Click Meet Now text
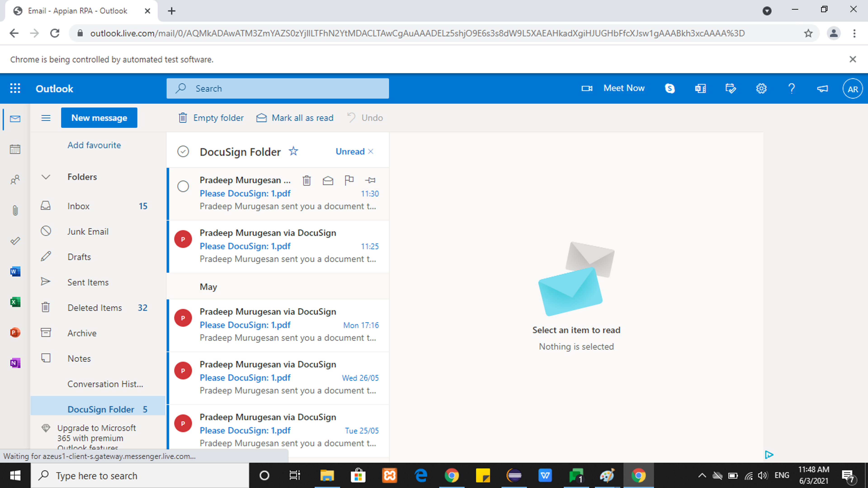 (x=624, y=88)
